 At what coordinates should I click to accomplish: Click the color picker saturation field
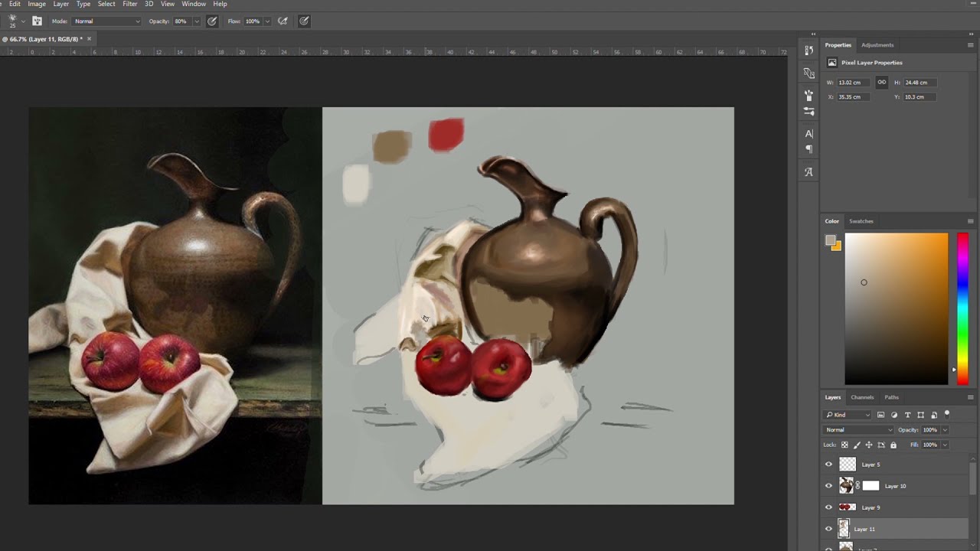896,309
